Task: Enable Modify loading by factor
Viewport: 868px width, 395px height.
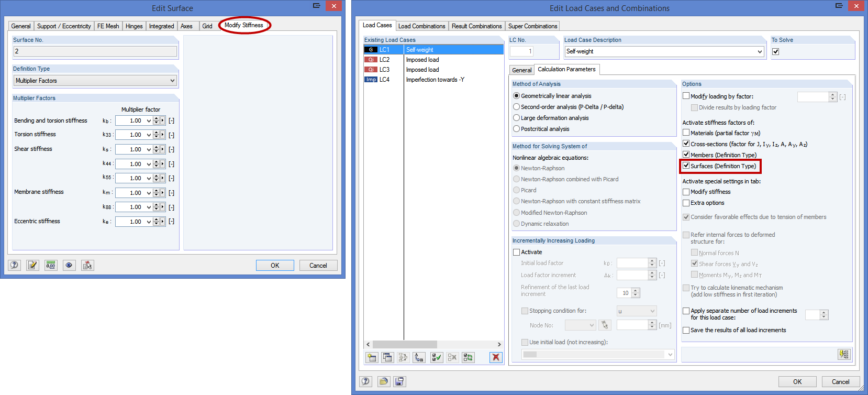Action: point(686,96)
